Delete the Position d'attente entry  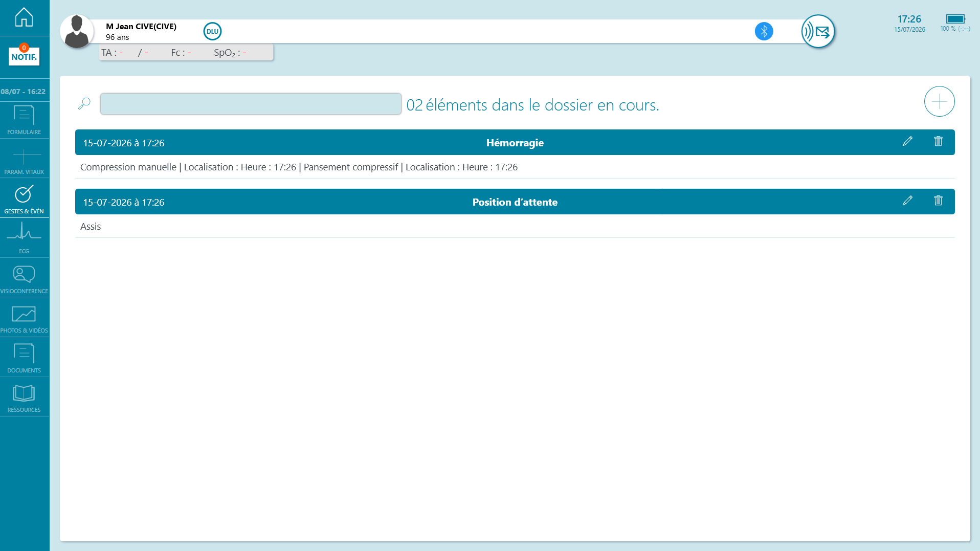pyautogui.click(x=938, y=201)
